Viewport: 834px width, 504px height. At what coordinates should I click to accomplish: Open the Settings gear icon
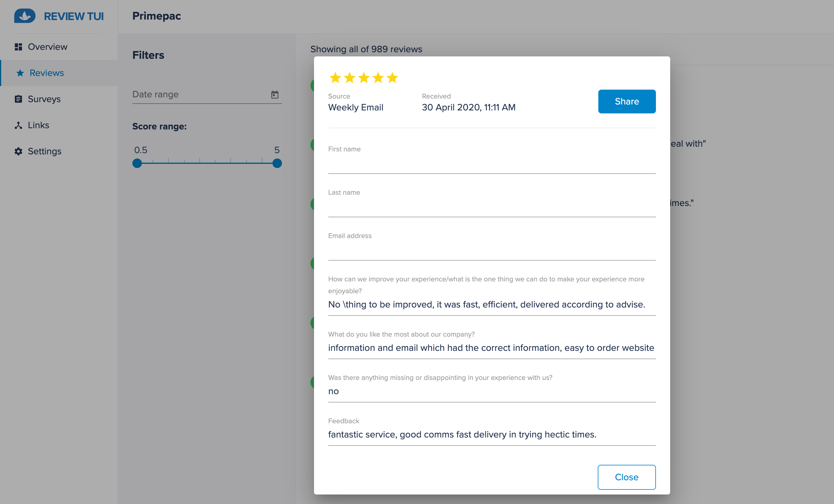tap(18, 151)
